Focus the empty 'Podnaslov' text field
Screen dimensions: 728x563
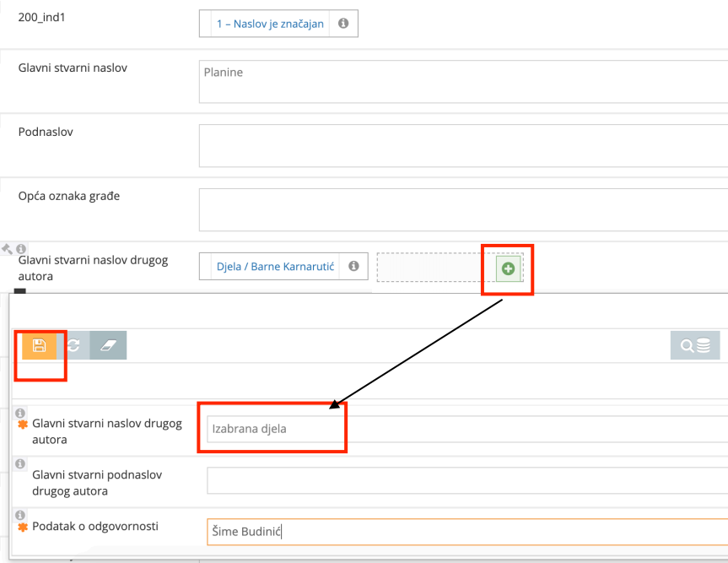pyautogui.click(x=462, y=145)
